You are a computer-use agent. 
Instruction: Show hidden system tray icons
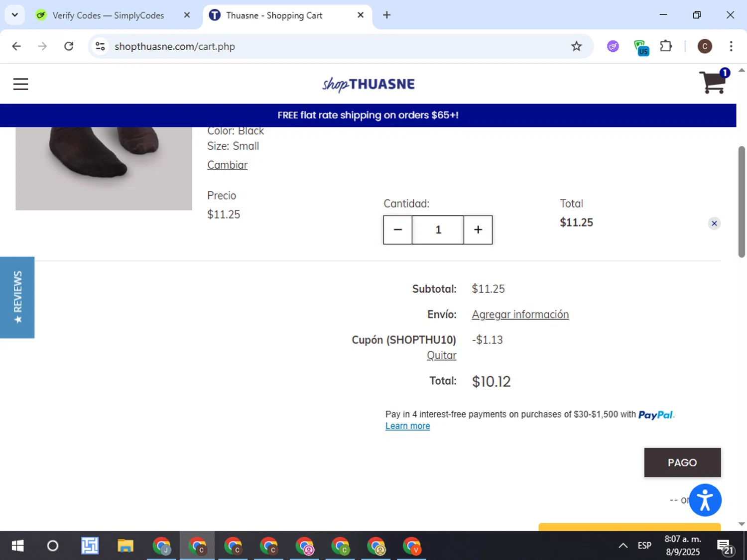[x=623, y=546]
